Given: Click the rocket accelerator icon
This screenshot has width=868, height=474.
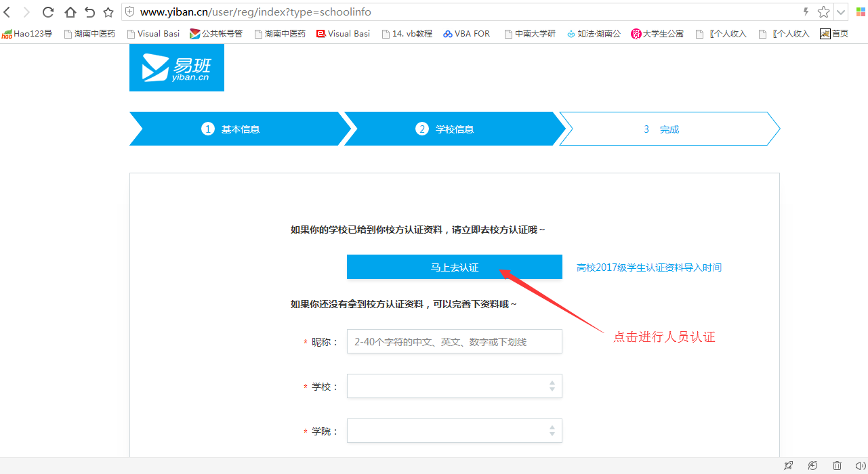Looking at the screenshot, I should click(788, 465).
